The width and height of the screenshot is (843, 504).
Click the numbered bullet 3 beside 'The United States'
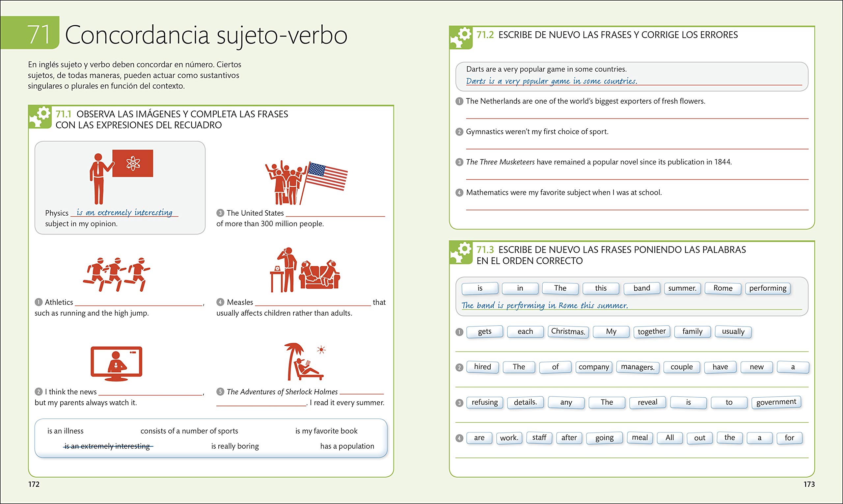[220, 213]
